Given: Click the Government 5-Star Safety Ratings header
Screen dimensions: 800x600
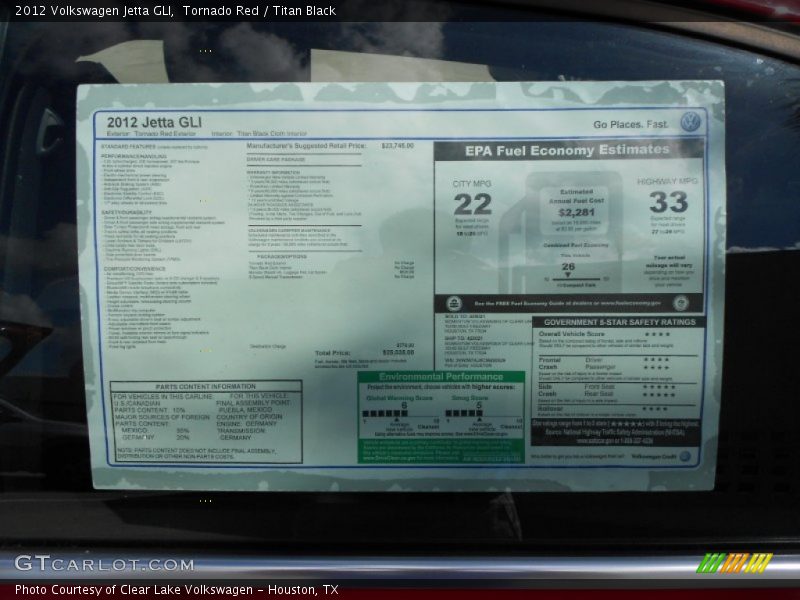Looking at the screenshot, I should pos(617,322).
